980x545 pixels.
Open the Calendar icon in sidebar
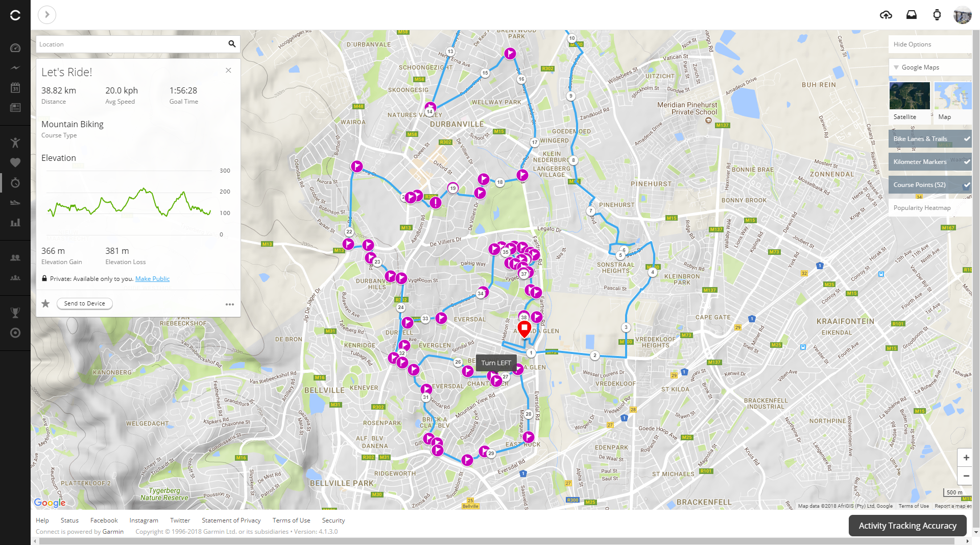click(x=15, y=87)
